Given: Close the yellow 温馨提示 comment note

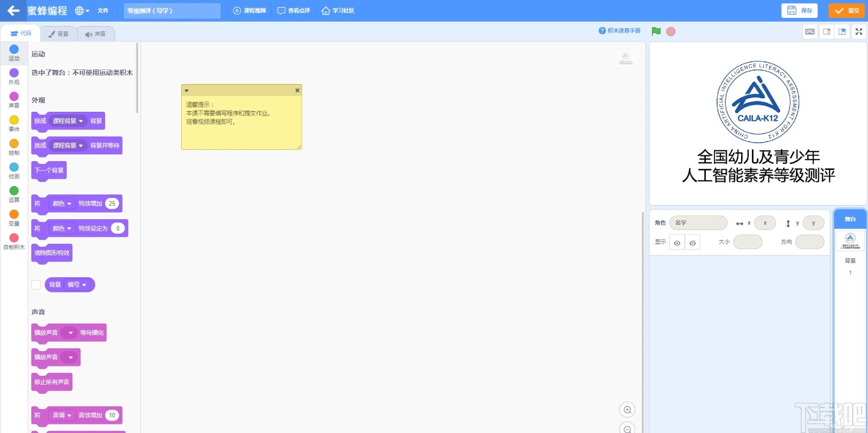Looking at the screenshot, I should [x=297, y=91].
